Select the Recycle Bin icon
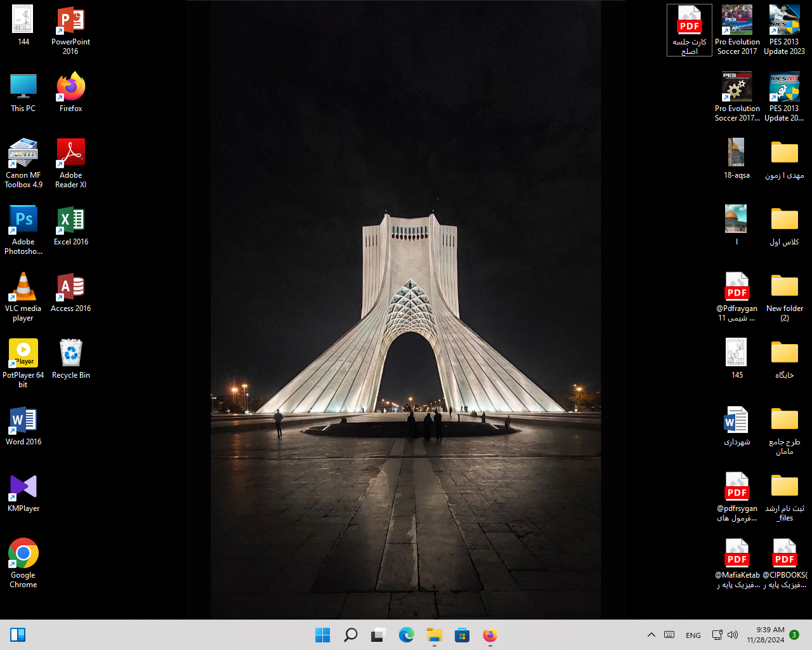The height and width of the screenshot is (650, 812). coord(70,359)
